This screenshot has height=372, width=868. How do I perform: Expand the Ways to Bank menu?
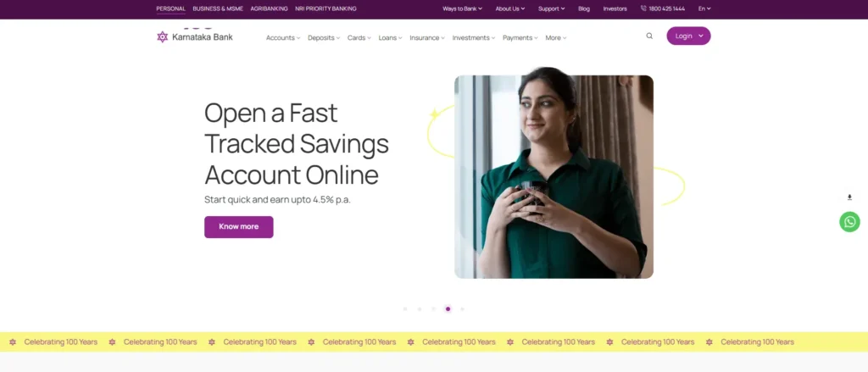pos(462,8)
